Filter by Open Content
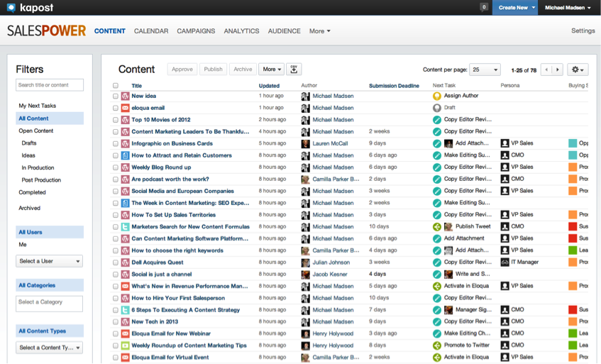The image size is (601, 364). coord(36,131)
